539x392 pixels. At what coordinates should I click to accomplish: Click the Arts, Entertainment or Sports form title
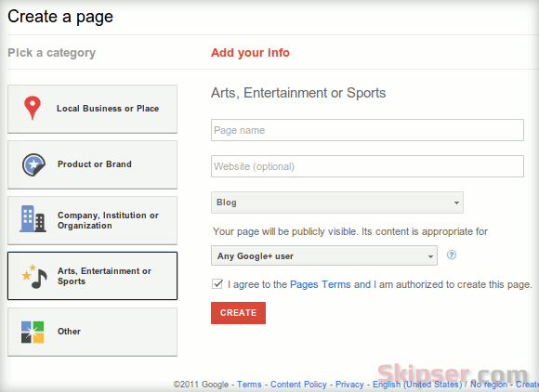298,93
